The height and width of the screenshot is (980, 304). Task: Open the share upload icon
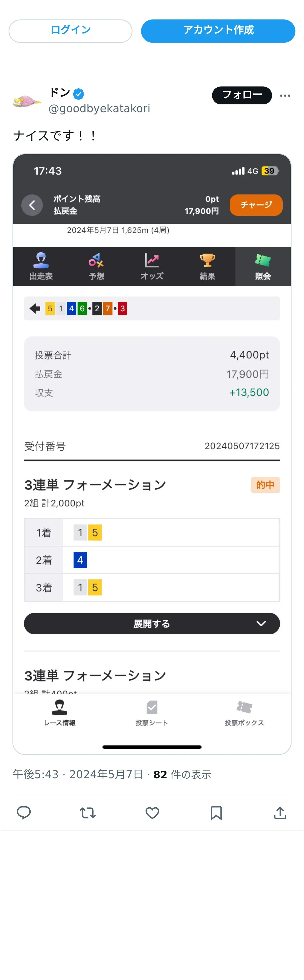[280, 813]
